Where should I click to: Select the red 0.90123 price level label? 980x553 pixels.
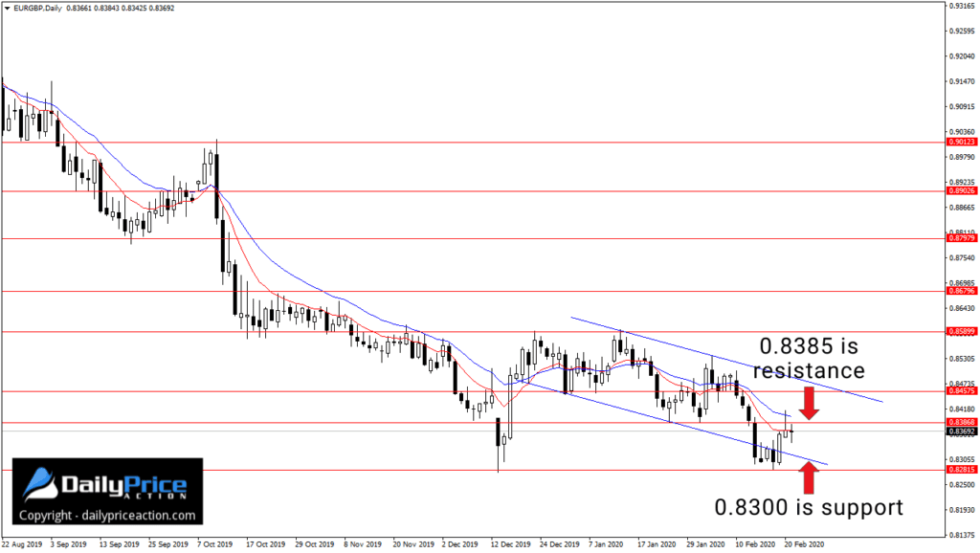[962, 142]
